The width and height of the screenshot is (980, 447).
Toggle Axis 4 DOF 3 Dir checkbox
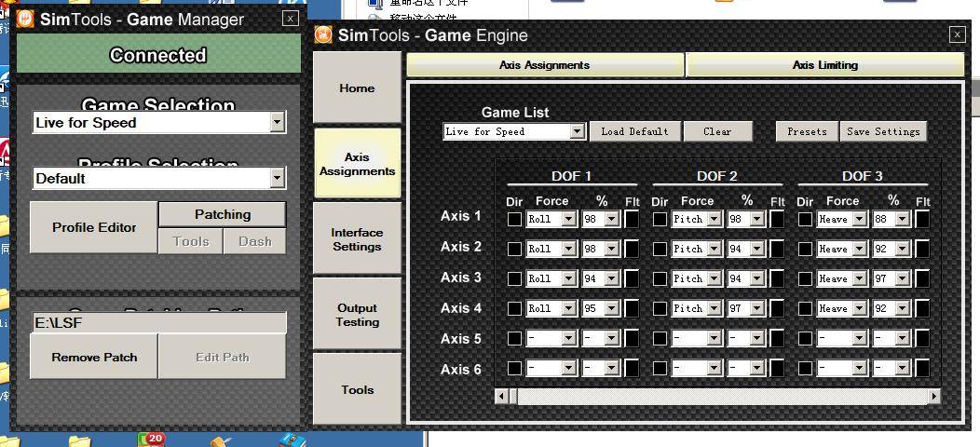(x=806, y=308)
